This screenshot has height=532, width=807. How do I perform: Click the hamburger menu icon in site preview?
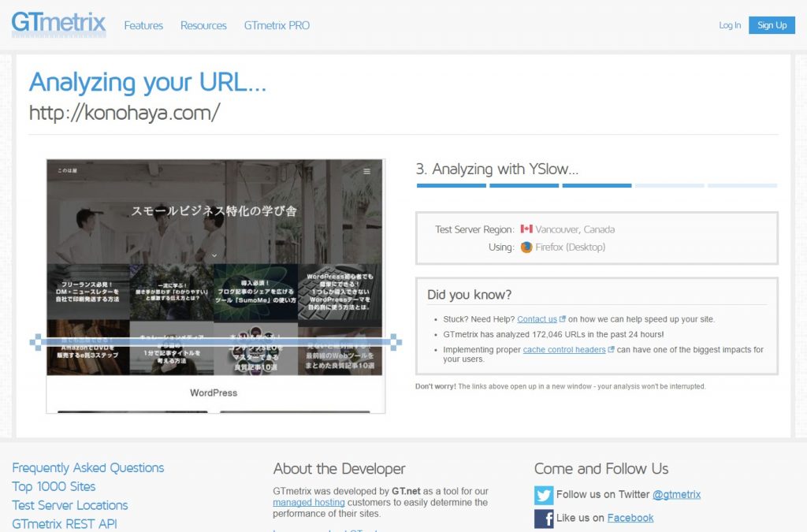(x=366, y=171)
